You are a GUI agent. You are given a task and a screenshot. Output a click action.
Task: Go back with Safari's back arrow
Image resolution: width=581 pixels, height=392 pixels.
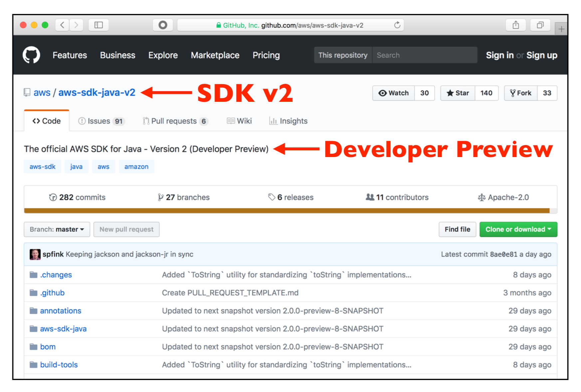coord(62,25)
